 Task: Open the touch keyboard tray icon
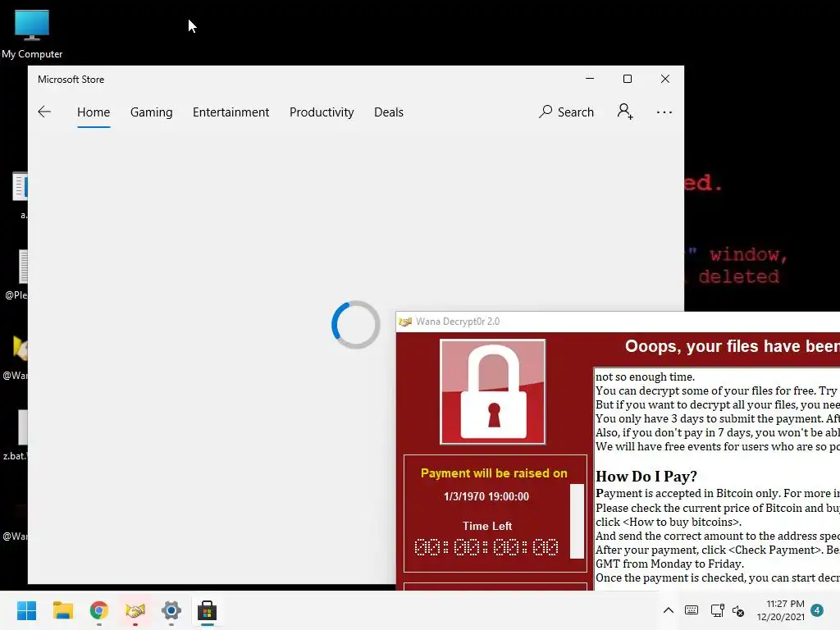click(x=692, y=610)
